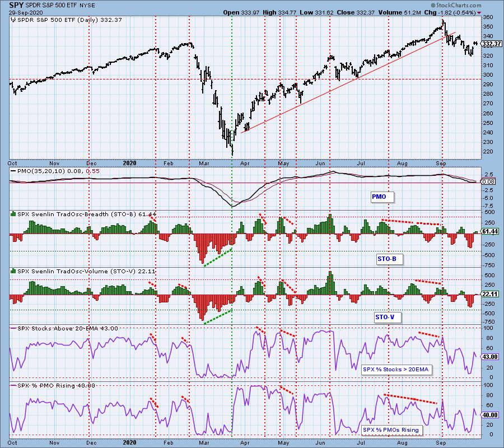Click the horizontal red dashed line near 295

[x=245, y=79]
